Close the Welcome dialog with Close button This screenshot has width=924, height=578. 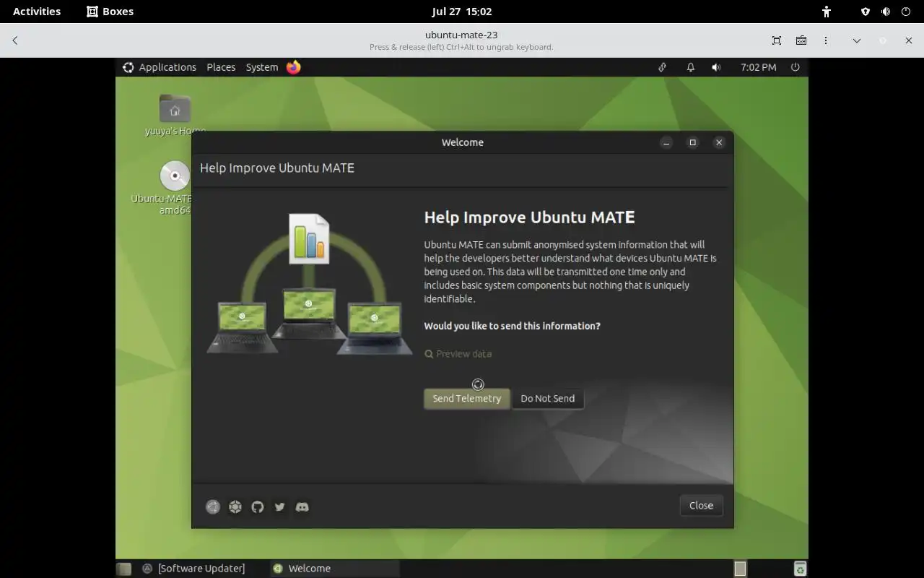[701, 505]
